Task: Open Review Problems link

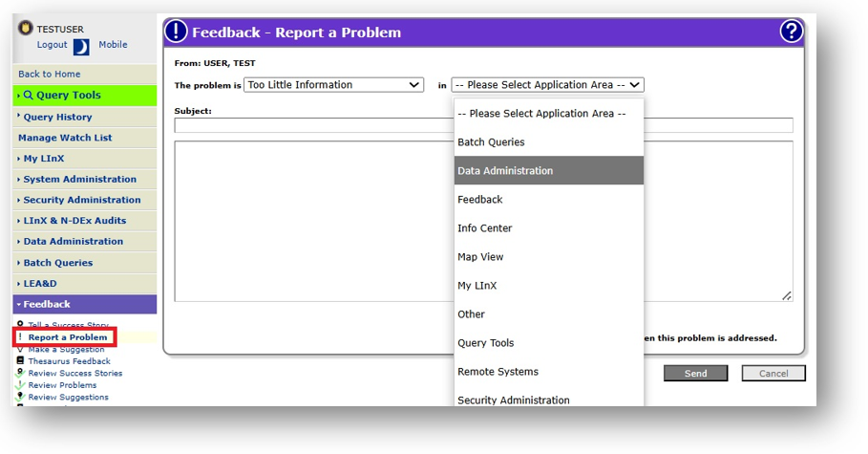Action: [x=62, y=385]
